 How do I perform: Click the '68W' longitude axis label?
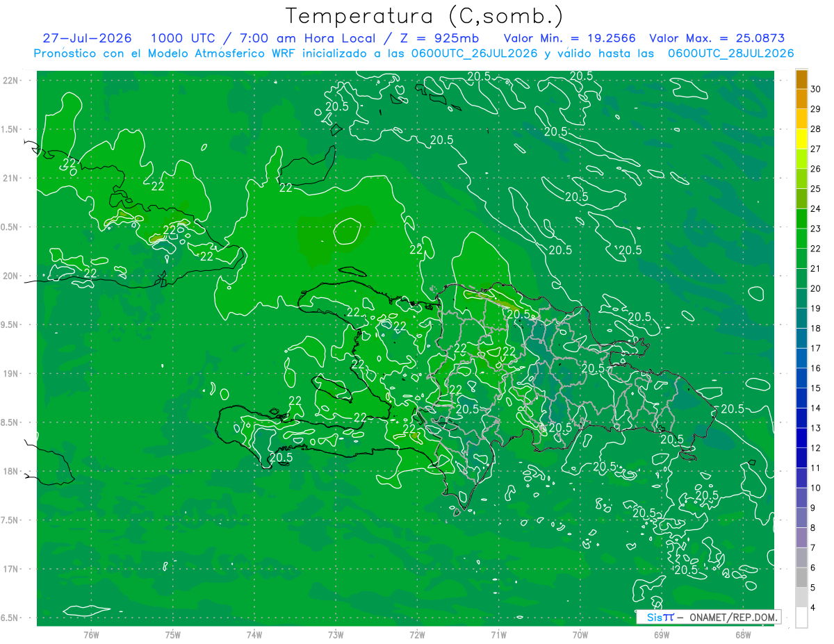(742, 635)
